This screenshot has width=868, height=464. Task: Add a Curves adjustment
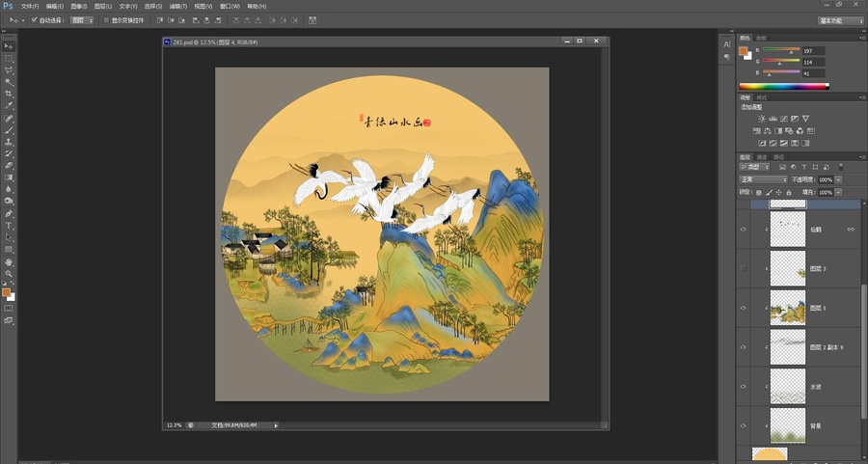click(784, 119)
